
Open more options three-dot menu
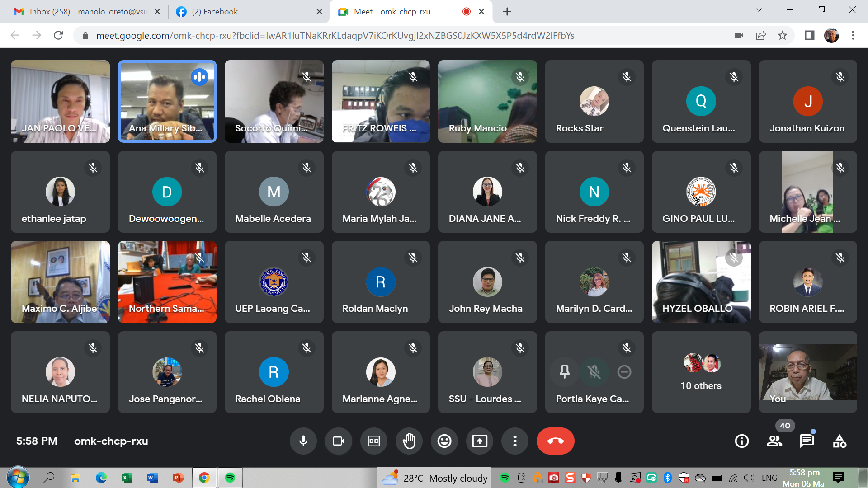coord(515,441)
